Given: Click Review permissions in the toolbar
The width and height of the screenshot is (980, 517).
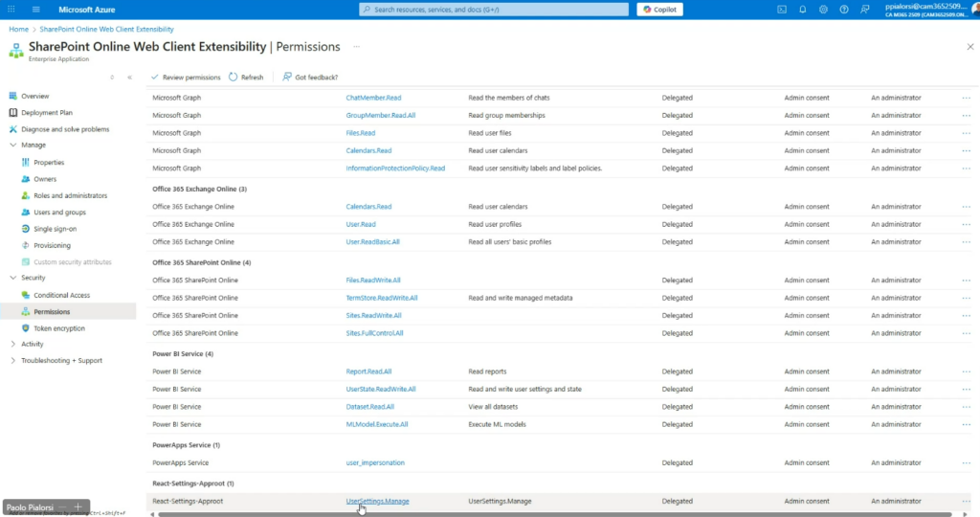Looking at the screenshot, I should [186, 78].
